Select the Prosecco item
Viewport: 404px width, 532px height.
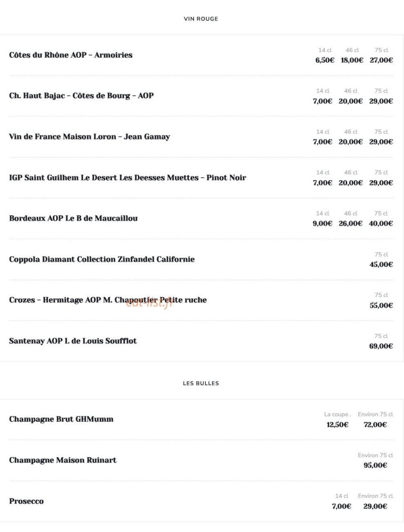click(26, 501)
